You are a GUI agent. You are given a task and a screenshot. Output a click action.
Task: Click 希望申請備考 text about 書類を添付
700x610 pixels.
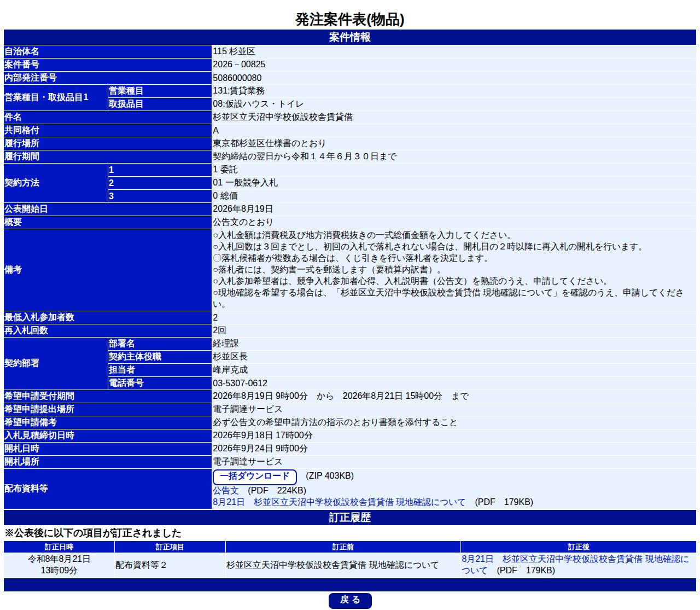[x=335, y=422]
